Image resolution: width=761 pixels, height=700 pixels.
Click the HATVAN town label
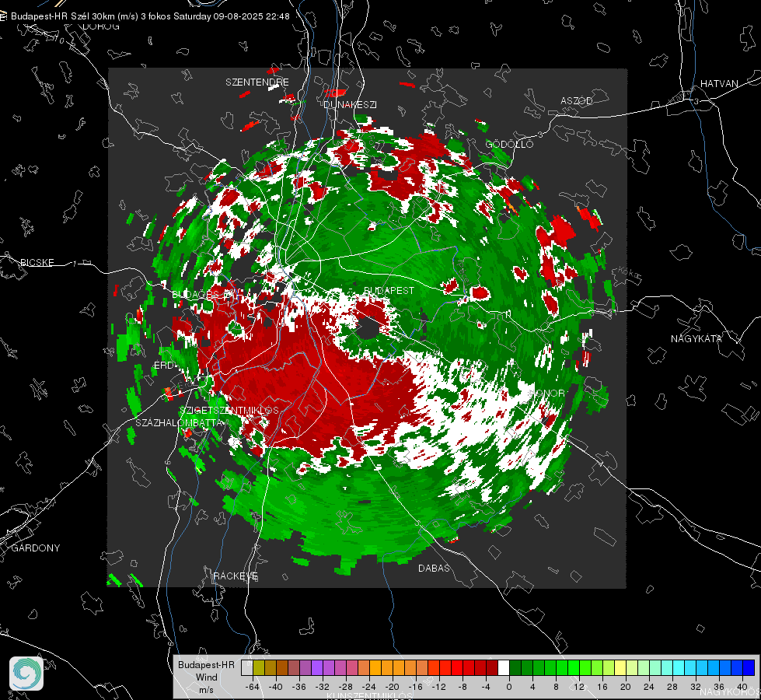coord(719,83)
